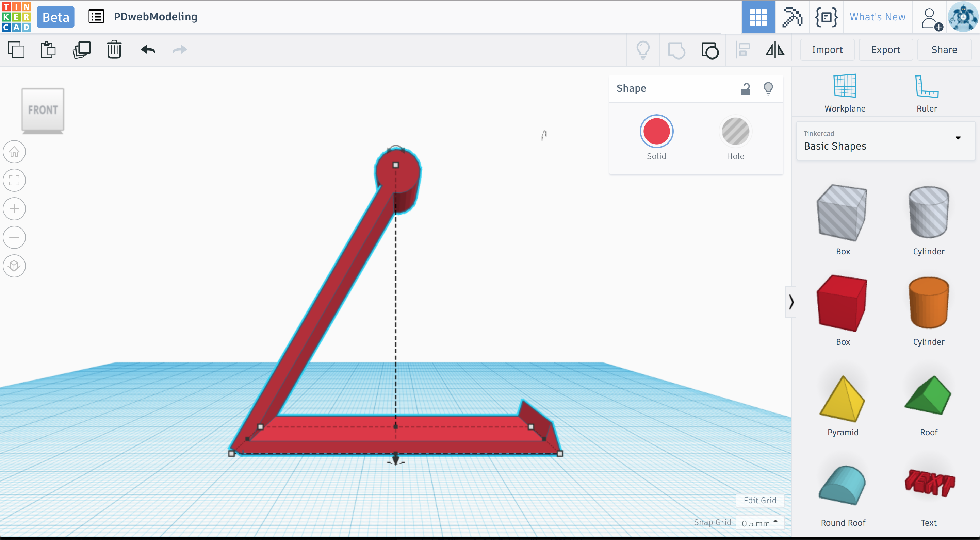Open the What's New link
This screenshot has width=980, height=540.
(877, 17)
